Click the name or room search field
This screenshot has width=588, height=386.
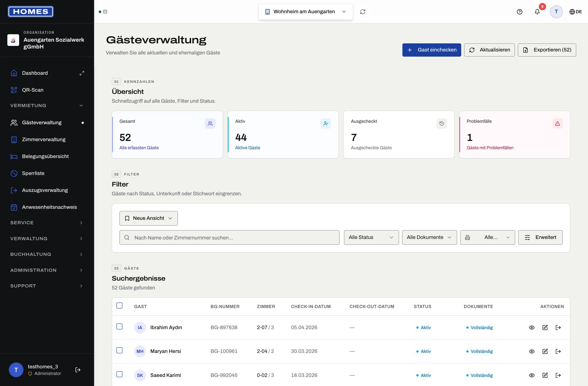click(229, 237)
